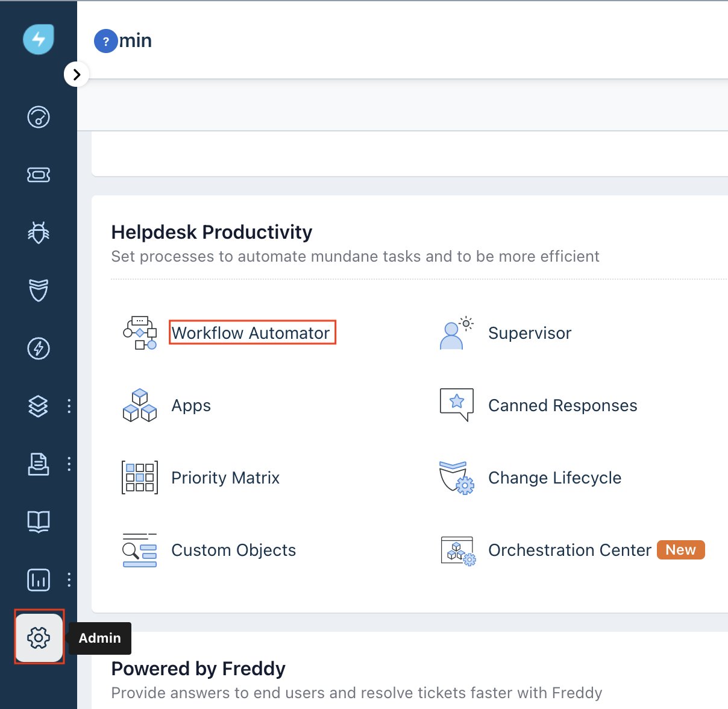Select the Problems bug icon
Screen dimensions: 728x709
click(x=38, y=232)
